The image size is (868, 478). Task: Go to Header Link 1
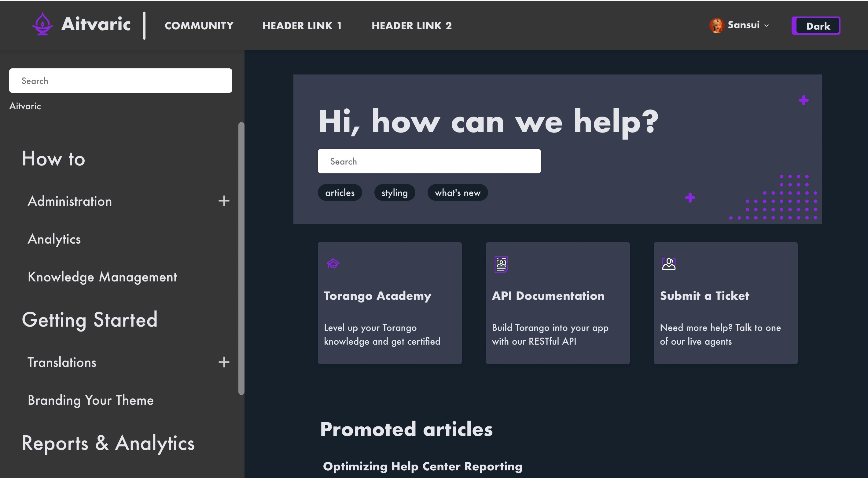[302, 26]
